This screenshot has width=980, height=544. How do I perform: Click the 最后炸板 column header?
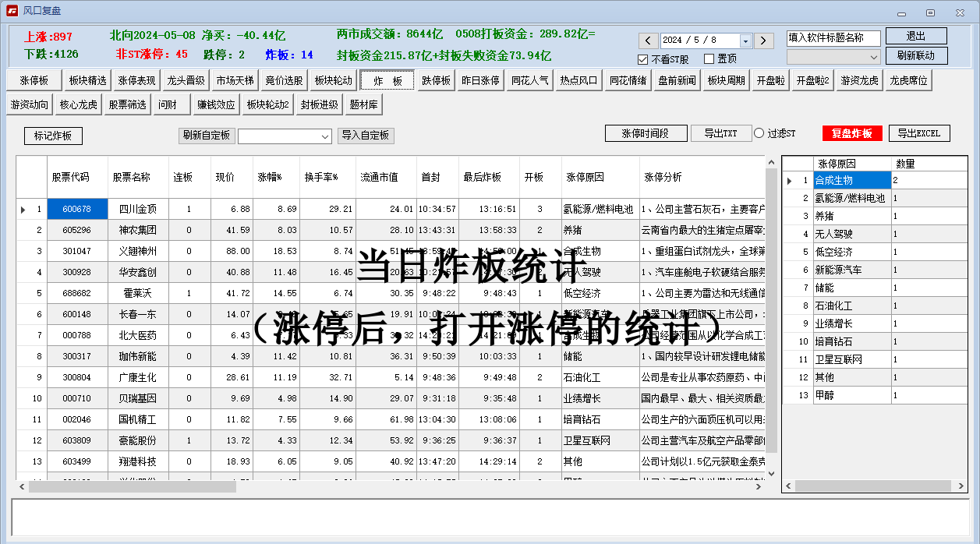pyautogui.click(x=490, y=177)
